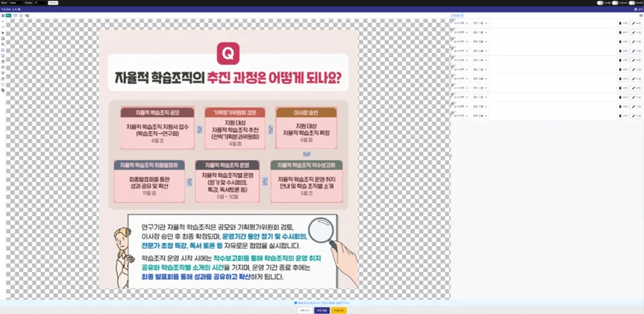Toggle the Result switch

[632, 3]
